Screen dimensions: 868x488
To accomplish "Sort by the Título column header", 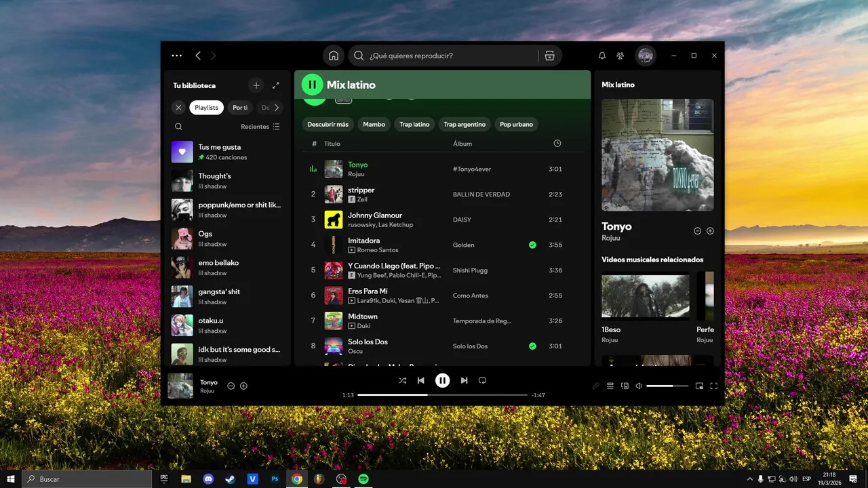I will click(x=332, y=144).
